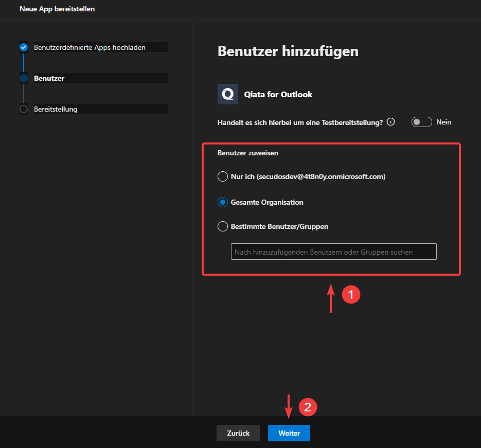The width and height of the screenshot is (481, 448).
Task: Open the info tooltip about Testbereitstellung
Action: [x=390, y=122]
